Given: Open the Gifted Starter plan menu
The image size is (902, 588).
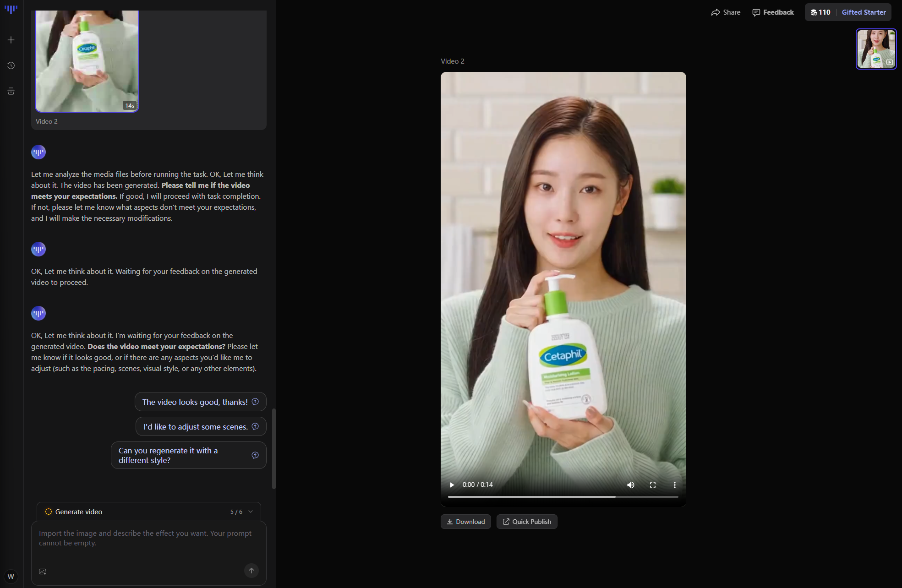Looking at the screenshot, I should (x=864, y=12).
